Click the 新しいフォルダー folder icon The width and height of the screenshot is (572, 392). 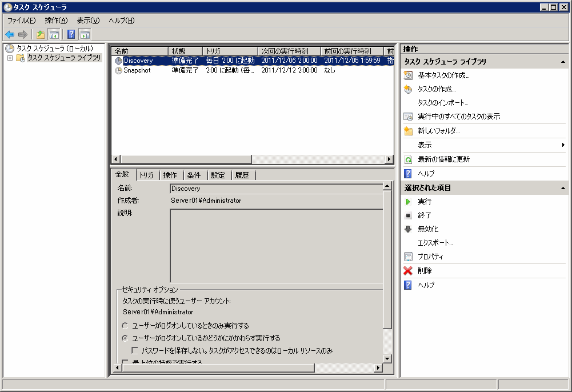click(x=408, y=131)
